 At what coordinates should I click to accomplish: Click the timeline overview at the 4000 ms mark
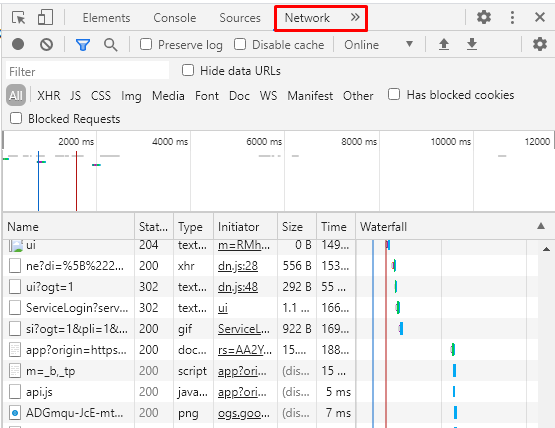tap(170, 142)
